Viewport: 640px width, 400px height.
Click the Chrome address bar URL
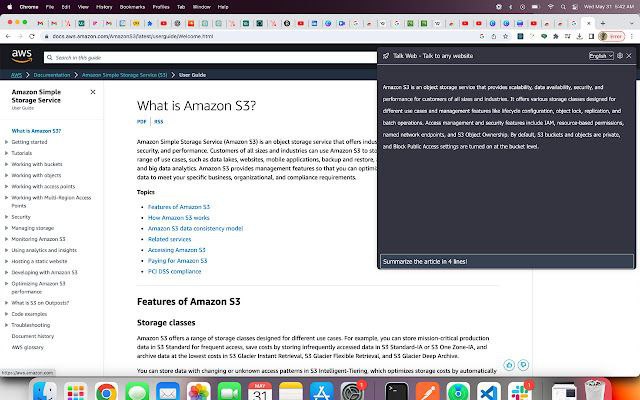pyautogui.click(x=133, y=36)
